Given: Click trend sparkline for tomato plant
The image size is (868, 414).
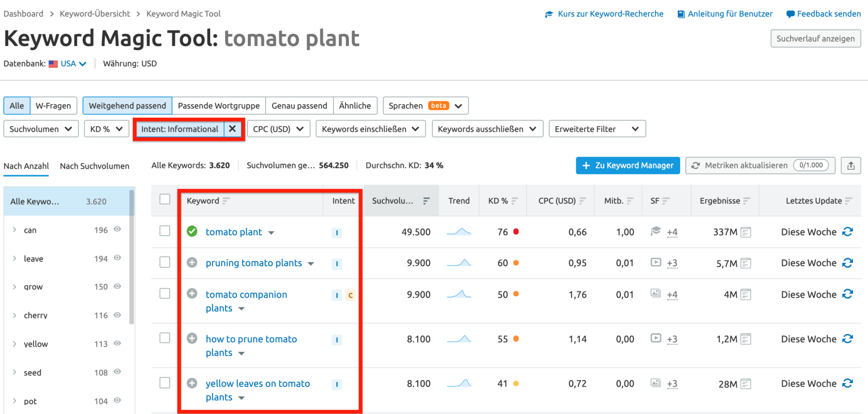Looking at the screenshot, I should [x=459, y=232].
